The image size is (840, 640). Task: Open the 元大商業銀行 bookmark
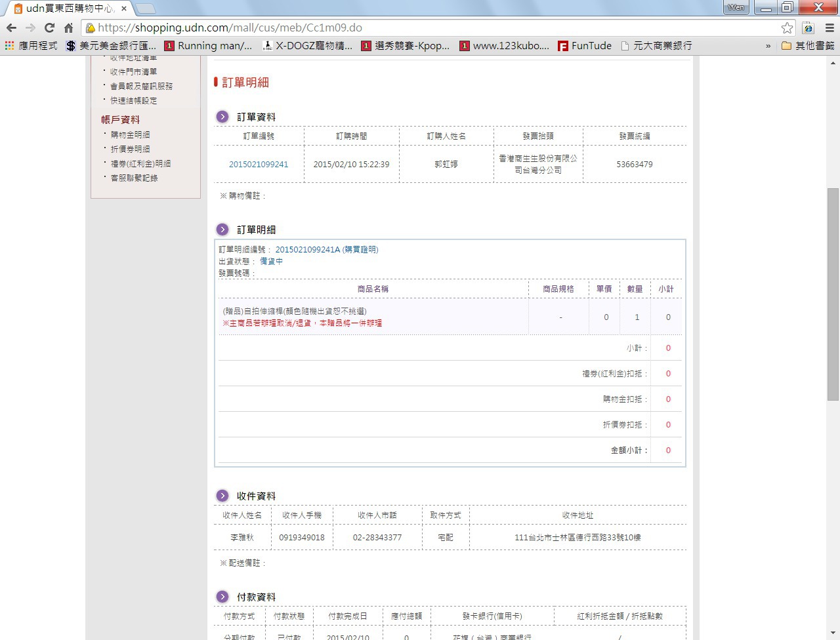click(x=656, y=46)
